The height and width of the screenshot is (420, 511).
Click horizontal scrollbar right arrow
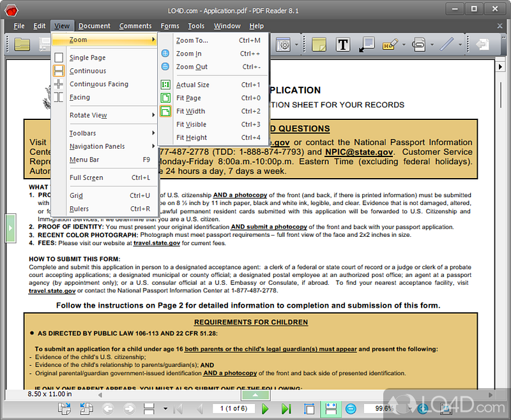click(491, 395)
